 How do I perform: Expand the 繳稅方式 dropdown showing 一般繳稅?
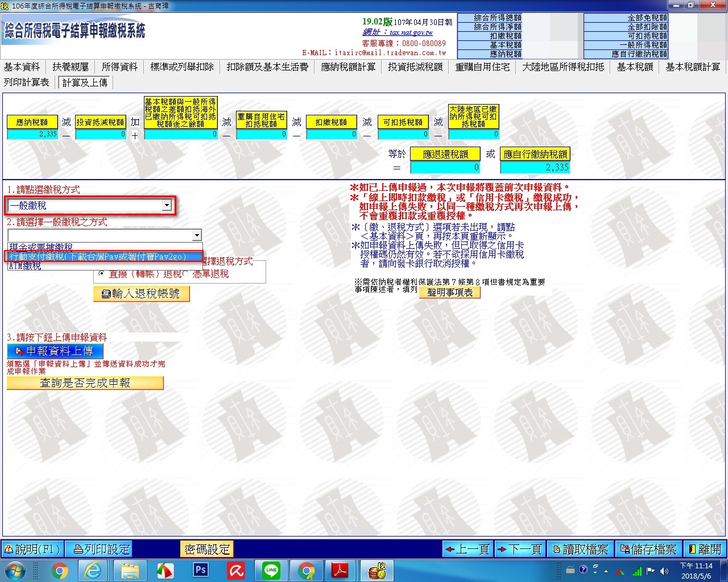[x=167, y=206]
